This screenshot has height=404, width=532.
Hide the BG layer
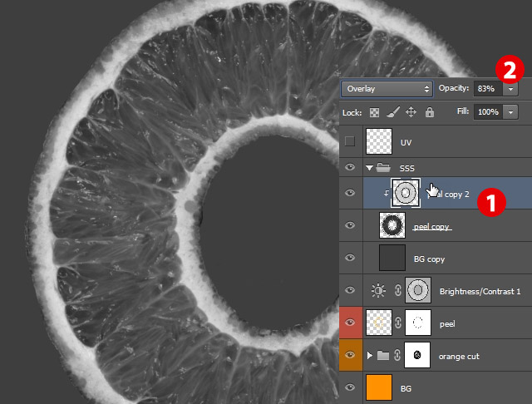tap(350, 387)
